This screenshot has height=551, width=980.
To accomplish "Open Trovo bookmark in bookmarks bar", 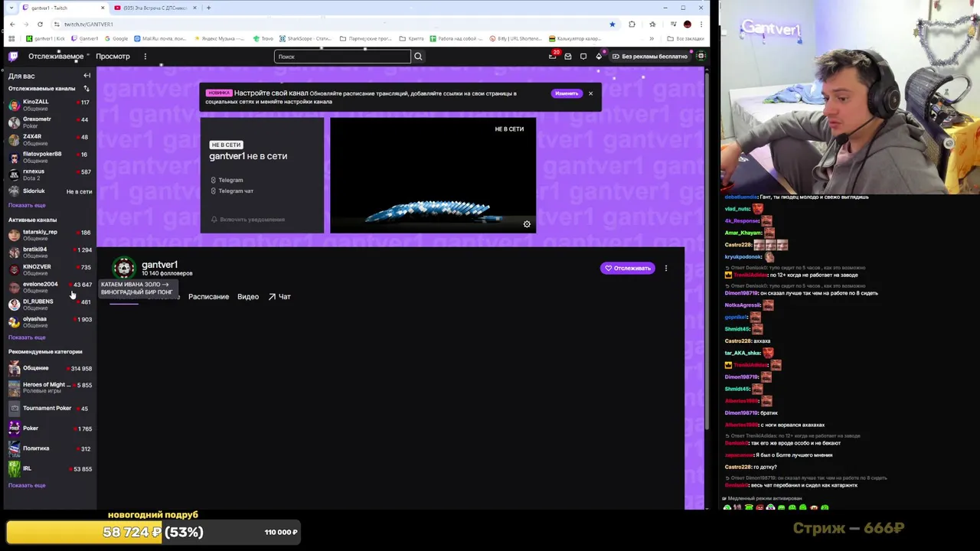I will tap(263, 38).
